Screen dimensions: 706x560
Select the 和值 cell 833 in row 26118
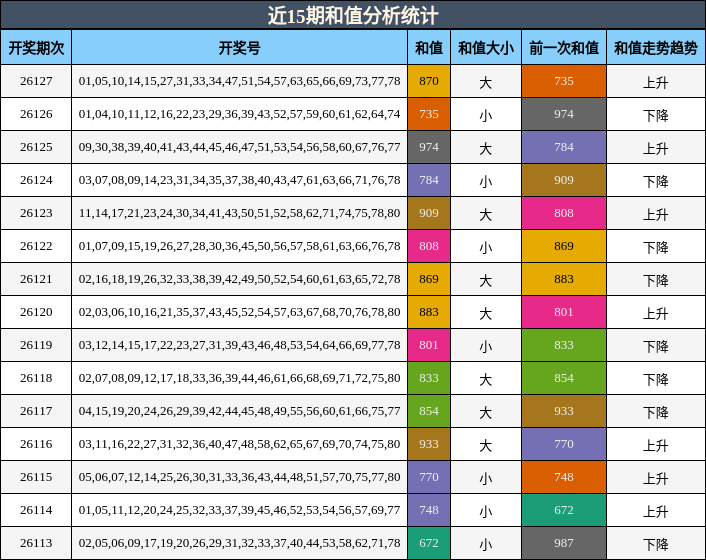(x=429, y=378)
